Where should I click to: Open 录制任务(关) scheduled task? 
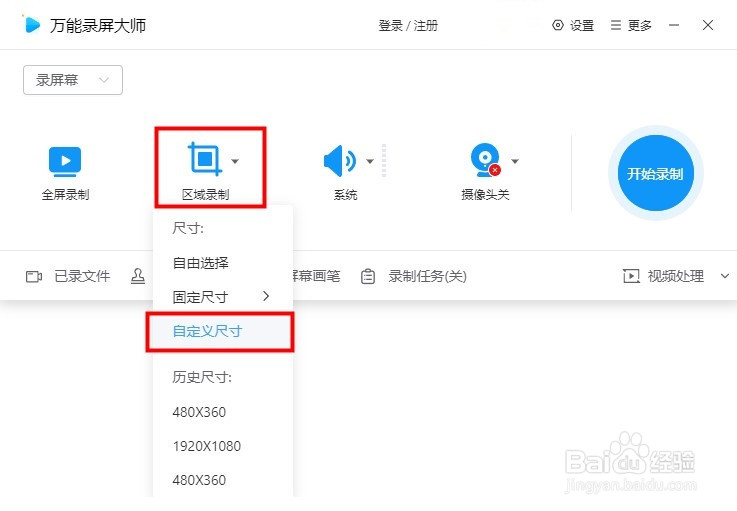[427, 276]
